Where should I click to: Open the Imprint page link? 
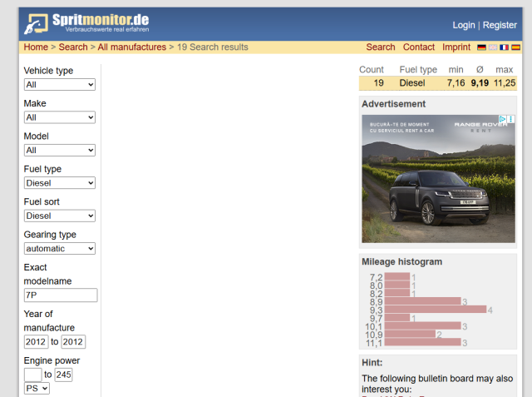click(x=456, y=47)
